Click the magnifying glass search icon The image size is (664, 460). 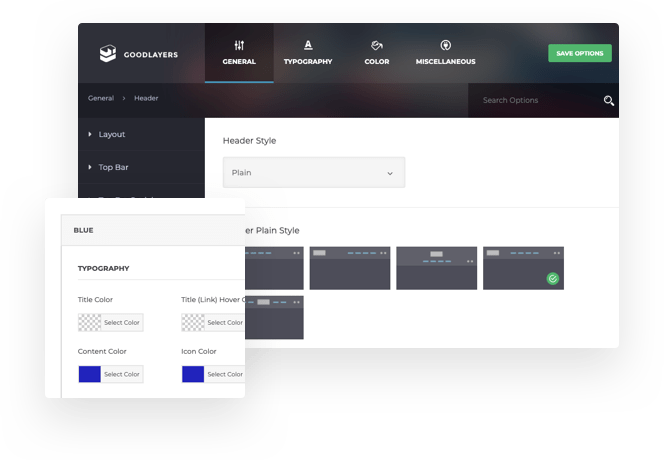pos(608,100)
